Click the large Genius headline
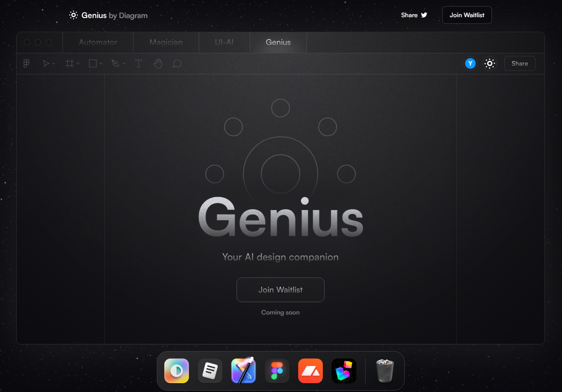562x392 pixels. (x=281, y=218)
